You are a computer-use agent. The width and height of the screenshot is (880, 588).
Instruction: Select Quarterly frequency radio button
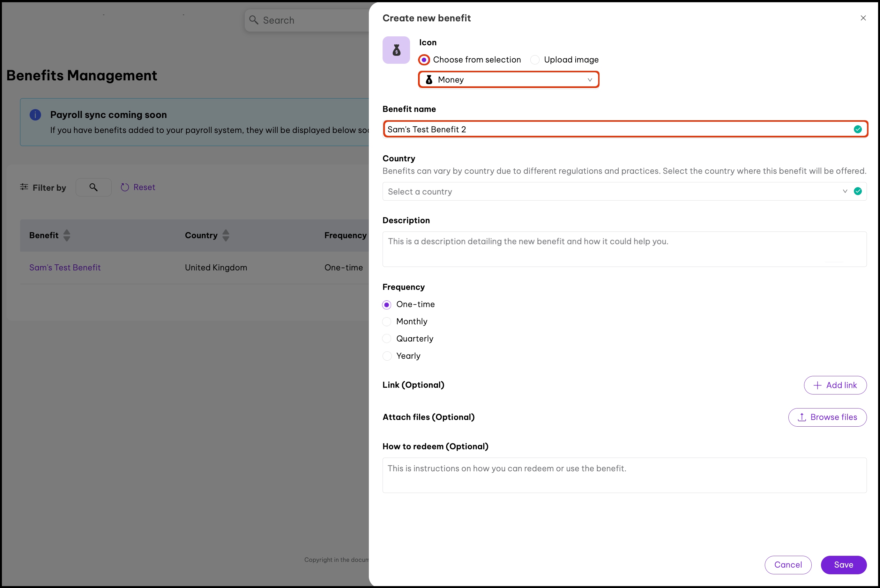(x=386, y=339)
